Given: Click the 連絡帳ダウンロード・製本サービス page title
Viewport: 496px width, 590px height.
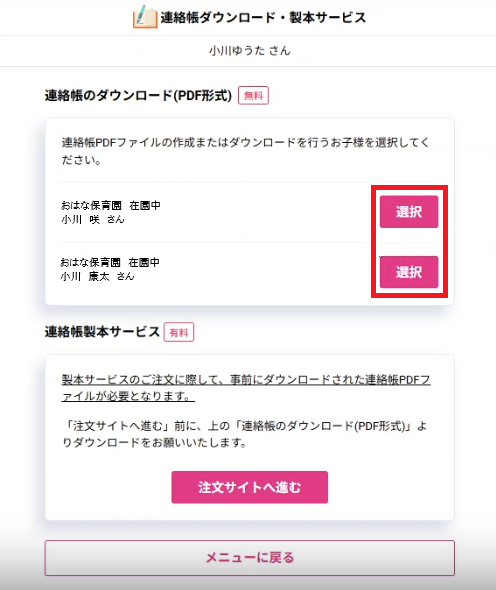Looking at the screenshot, I should pos(263,17).
